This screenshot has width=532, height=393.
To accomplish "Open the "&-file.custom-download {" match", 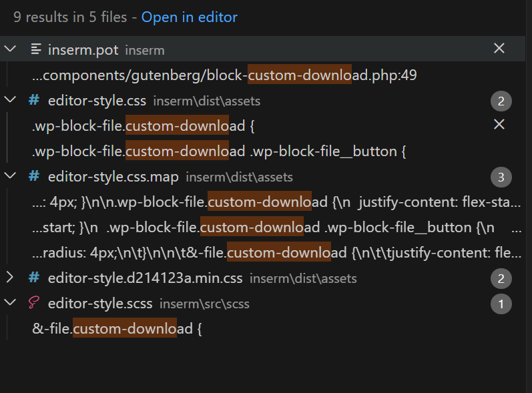I will coord(117,329).
